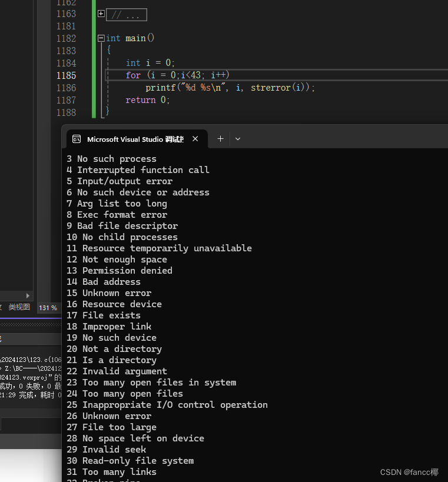
Task: Click the right scroll arrow in side panel
Action: (x=28, y=295)
